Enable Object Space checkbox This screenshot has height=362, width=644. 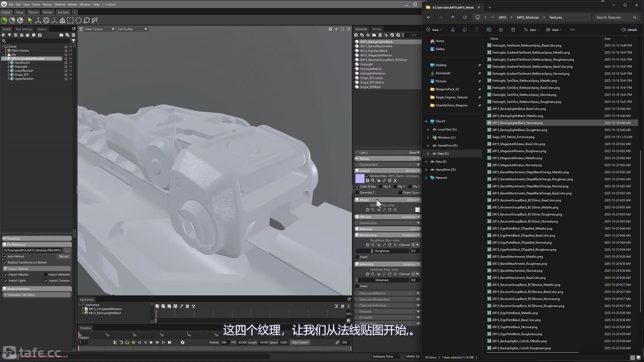point(400,193)
